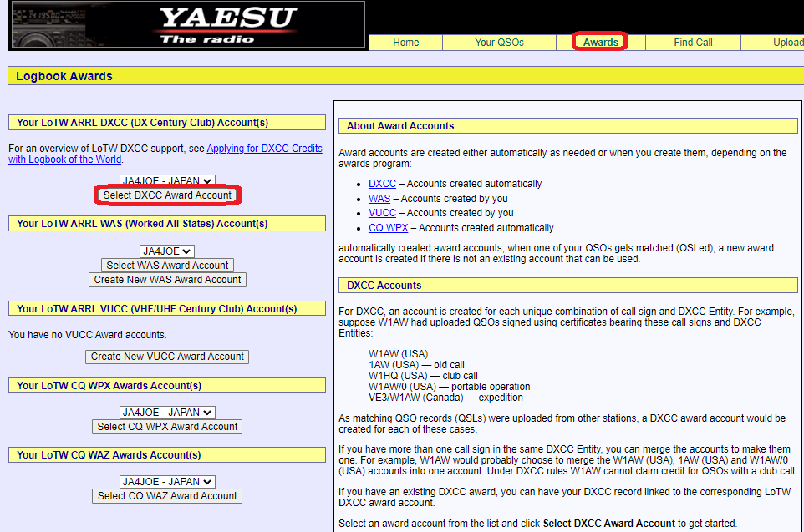Expand the CQ WPX account dropdown

[167, 413]
